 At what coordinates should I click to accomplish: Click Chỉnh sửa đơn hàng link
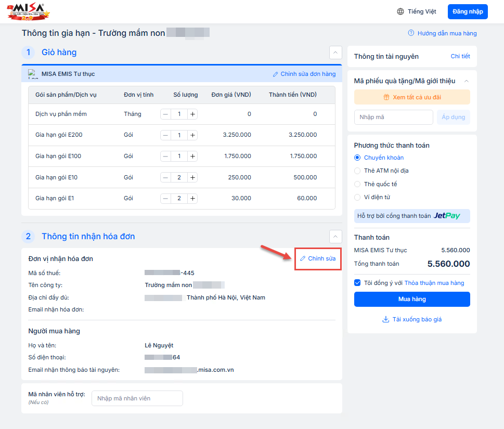(304, 74)
